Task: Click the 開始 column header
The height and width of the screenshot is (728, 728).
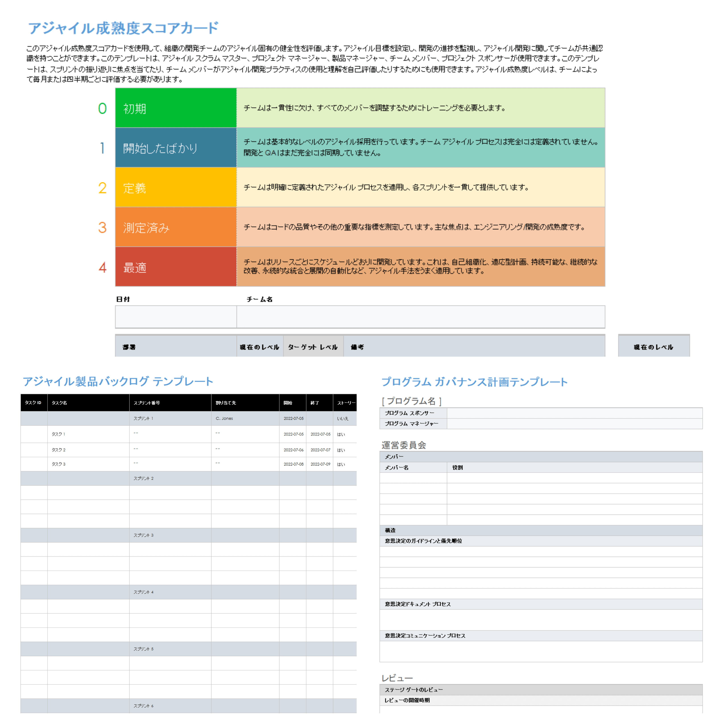Action: pos(292,402)
